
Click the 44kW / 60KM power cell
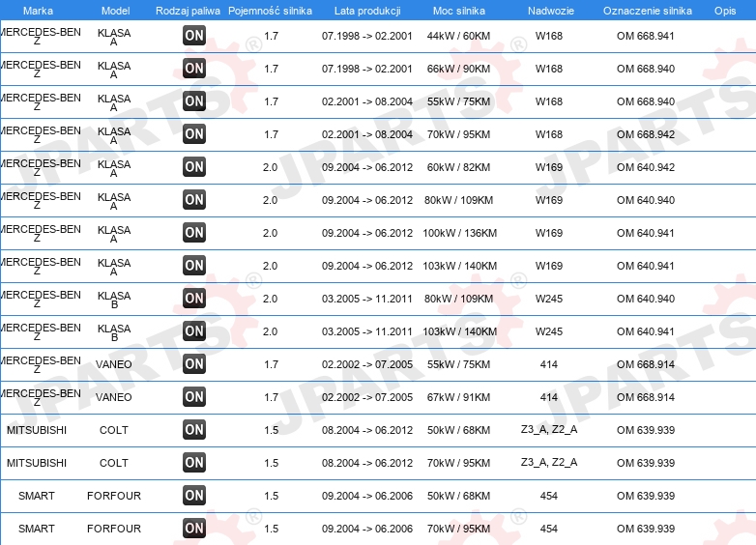458,36
